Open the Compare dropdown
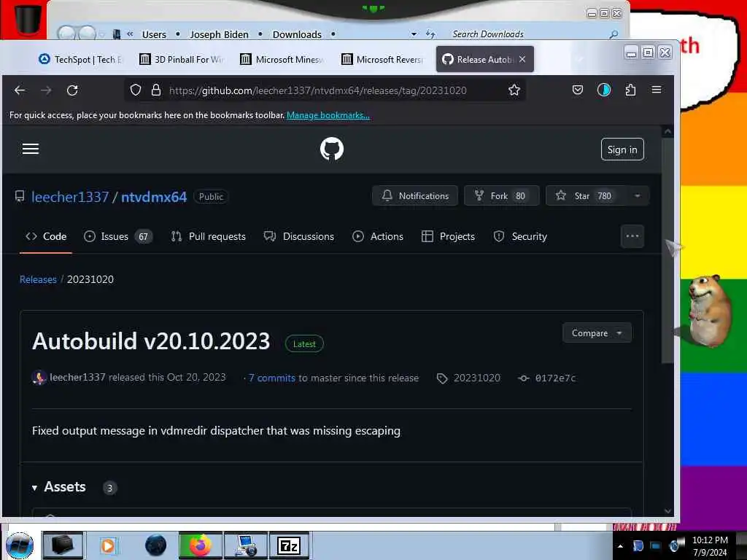The width and height of the screenshot is (747, 560). click(597, 332)
